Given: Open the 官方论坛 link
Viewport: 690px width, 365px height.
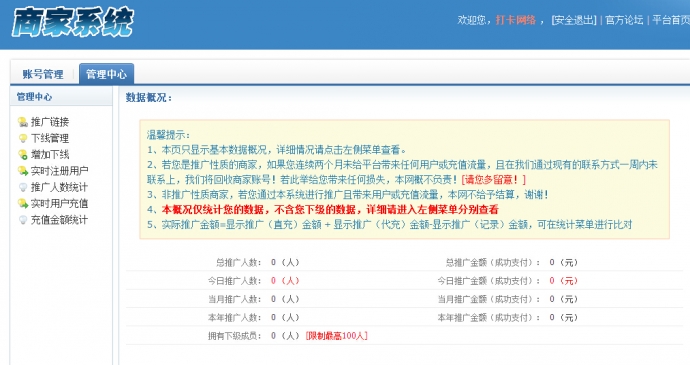Looking at the screenshot, I should (x=624, y=20).
